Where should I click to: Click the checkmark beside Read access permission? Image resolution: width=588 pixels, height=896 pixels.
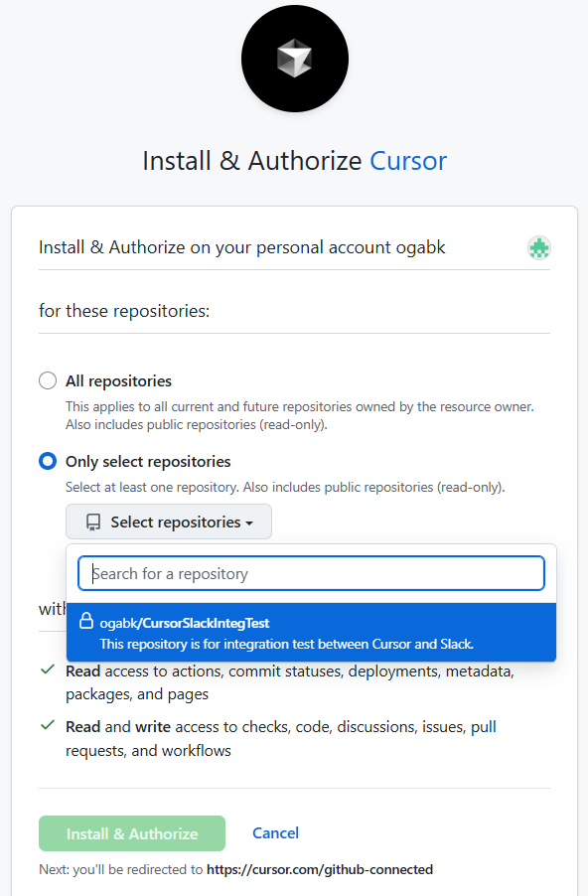(46, 671)
